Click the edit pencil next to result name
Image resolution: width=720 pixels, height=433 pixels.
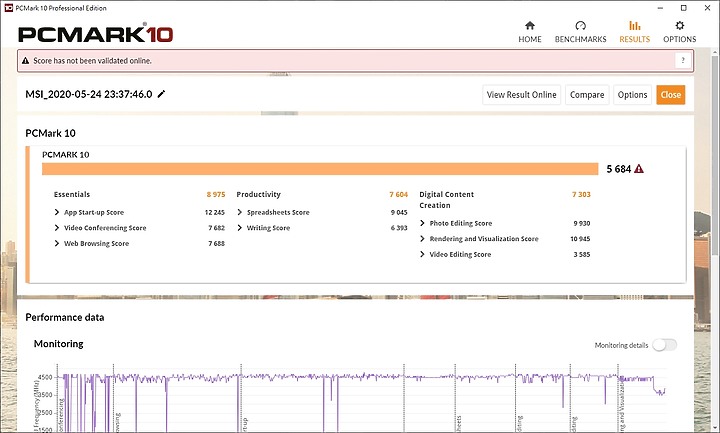click(161, 94)
